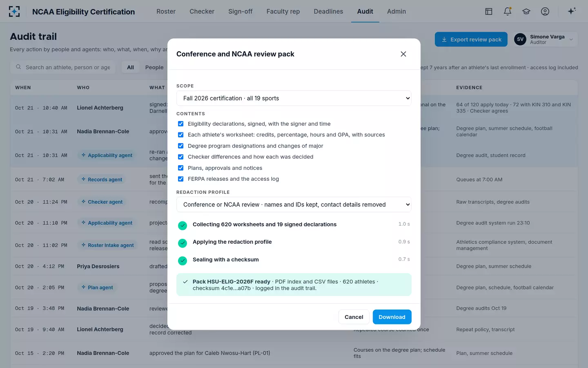The height and width of the screenshot is (368, 588).
Task: Download the review pack
Action: (392, 317)
